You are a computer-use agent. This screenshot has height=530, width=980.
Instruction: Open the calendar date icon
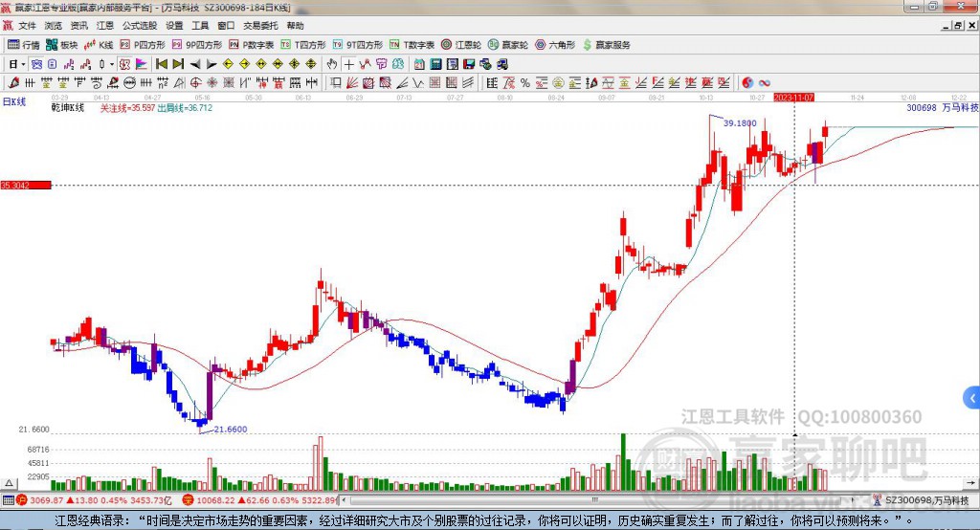tap(419, 64)
